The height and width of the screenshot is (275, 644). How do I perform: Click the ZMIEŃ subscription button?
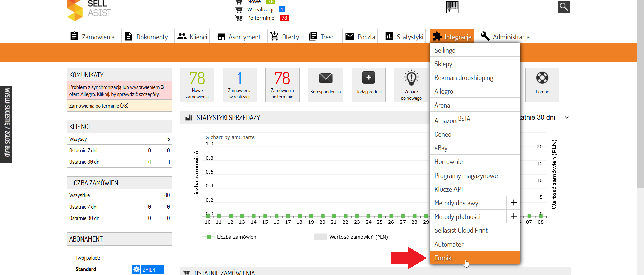pos(148,269)
